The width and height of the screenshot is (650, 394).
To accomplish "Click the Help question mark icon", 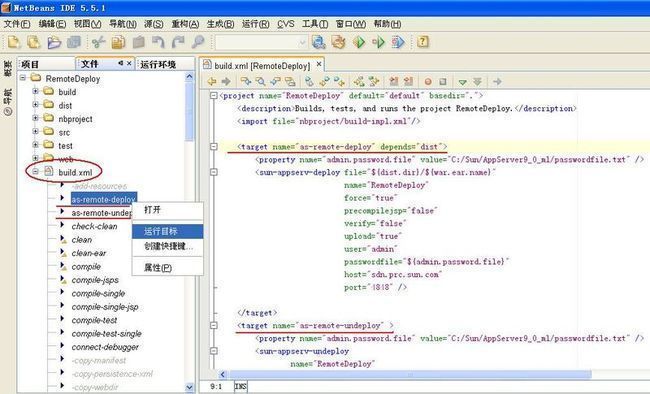I will click(x=423, y=42).
